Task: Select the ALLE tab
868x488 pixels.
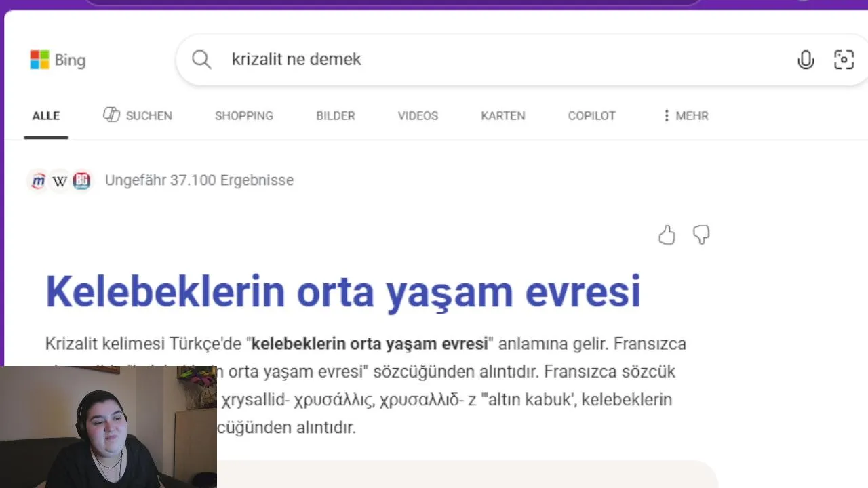Action: coord(46,116)
